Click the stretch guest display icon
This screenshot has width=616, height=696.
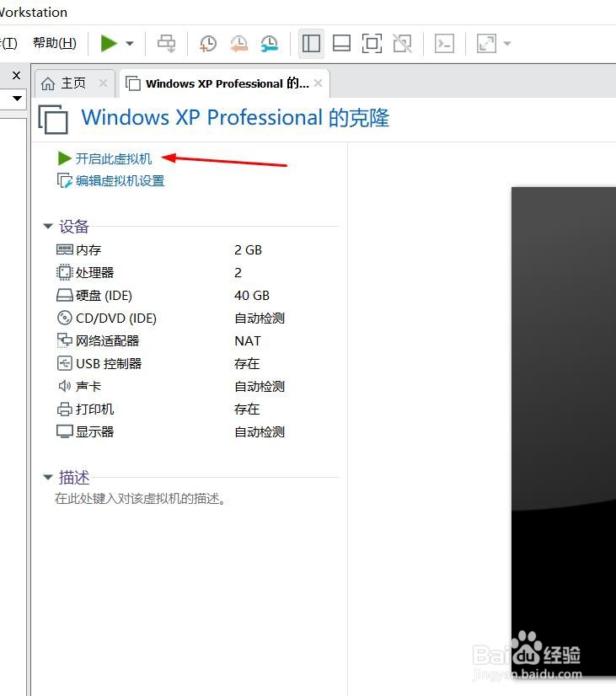click(486, 44)
